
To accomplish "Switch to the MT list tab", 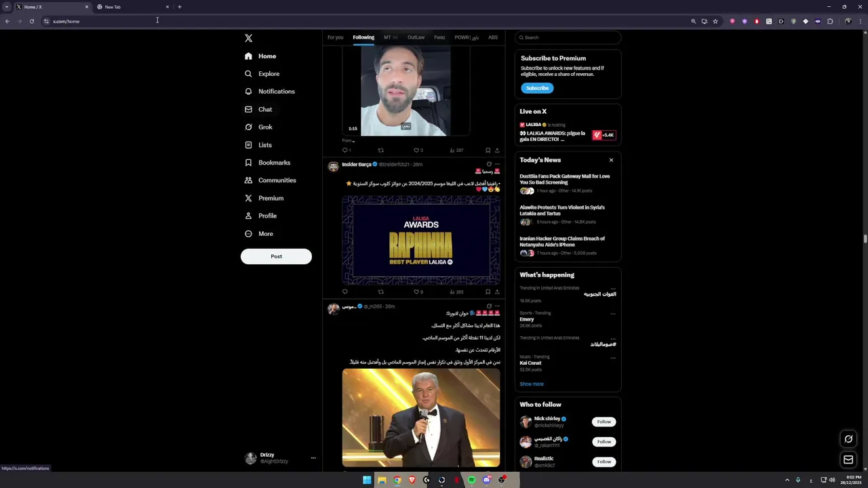I will [x=391, y=37].
